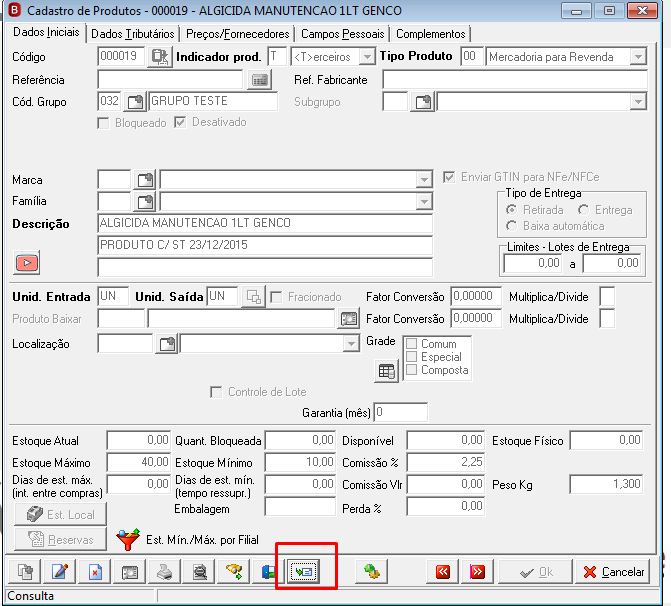
Task: Open the Subgrupo lookup icon
Action: 423,102
